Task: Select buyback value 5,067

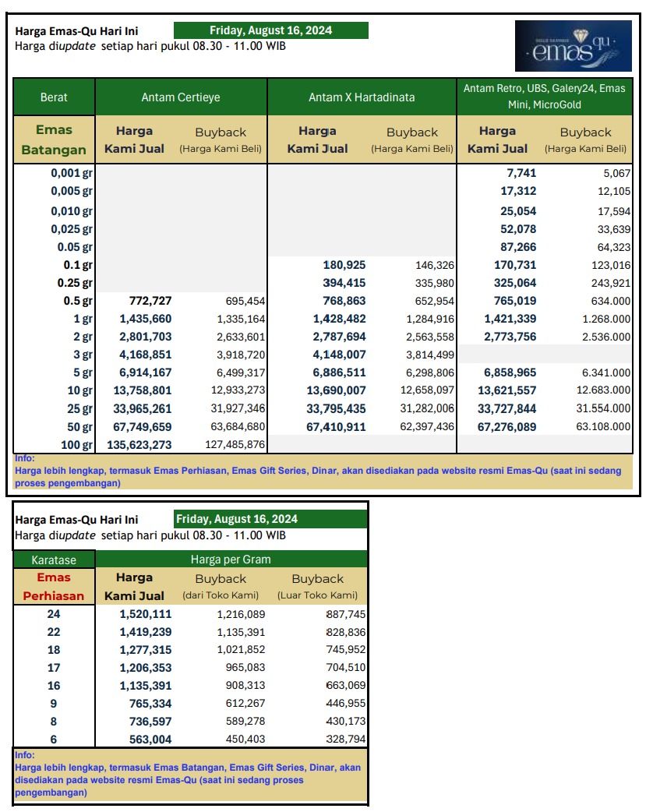Action: 616,173
